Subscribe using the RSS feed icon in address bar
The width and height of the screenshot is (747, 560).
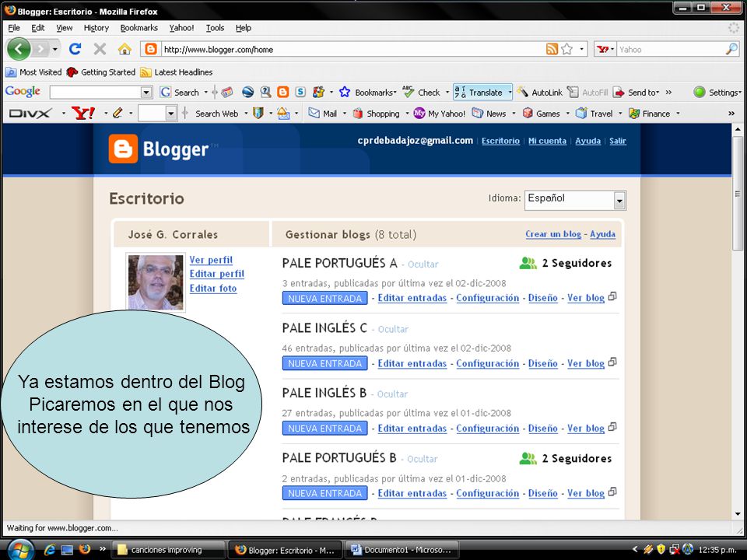pos(552,49)
